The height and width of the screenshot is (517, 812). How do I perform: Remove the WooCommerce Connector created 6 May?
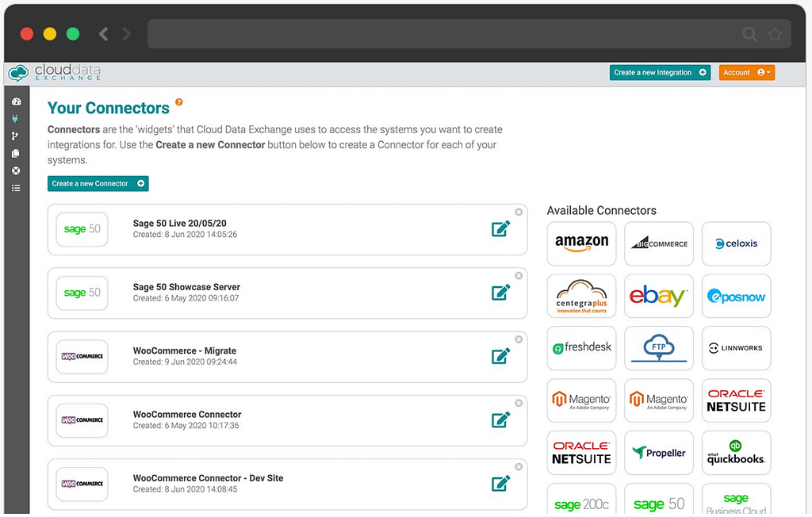pos(519,403)
